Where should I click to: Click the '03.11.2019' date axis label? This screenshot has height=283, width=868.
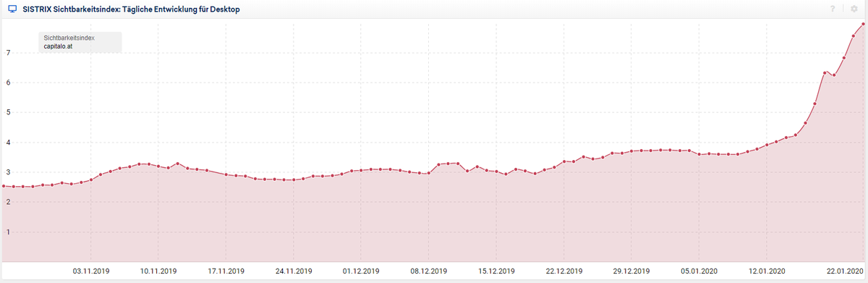[x=91, y=271]
